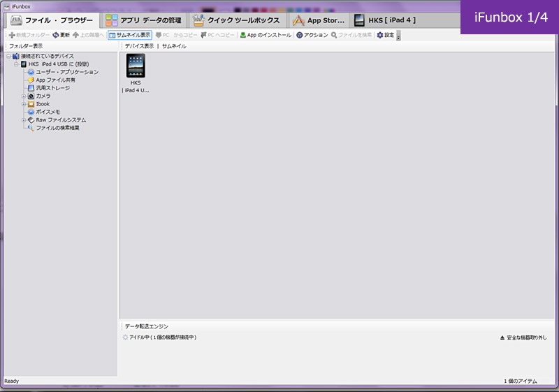Select the HKS [ iPad 4 ] tab

coord(385,20)
